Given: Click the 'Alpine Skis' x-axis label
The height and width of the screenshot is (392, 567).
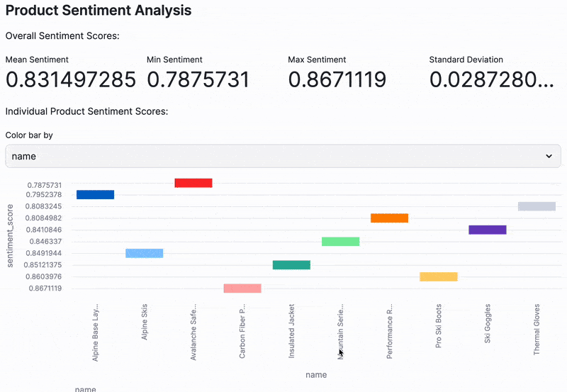Looking at the screenshot, I should point(145,323).
